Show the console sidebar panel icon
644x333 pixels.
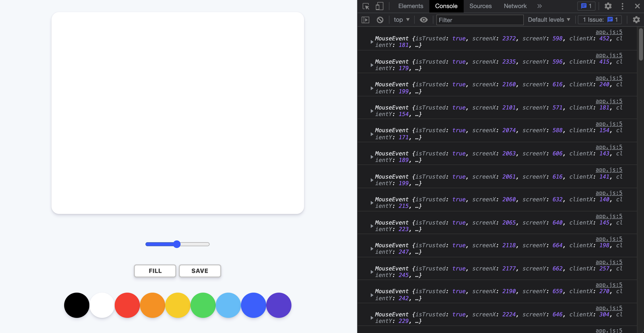click(x=365, y=20)
